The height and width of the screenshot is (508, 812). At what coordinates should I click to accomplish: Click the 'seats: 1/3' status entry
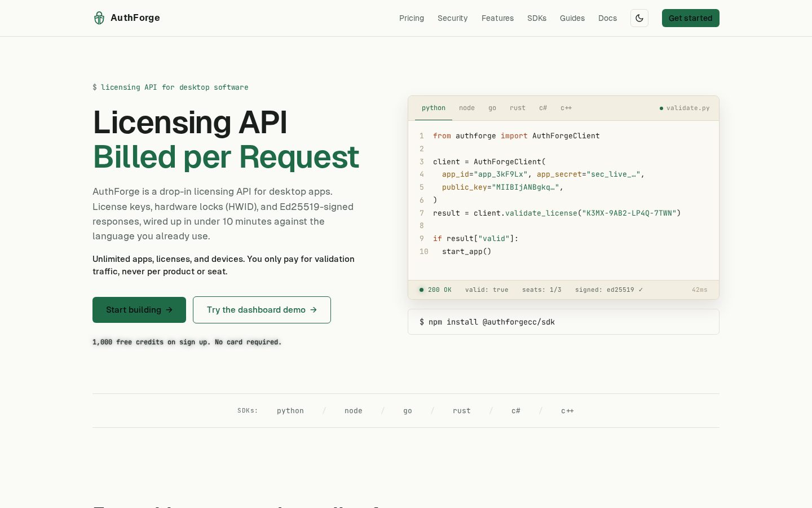click(542, 290)
